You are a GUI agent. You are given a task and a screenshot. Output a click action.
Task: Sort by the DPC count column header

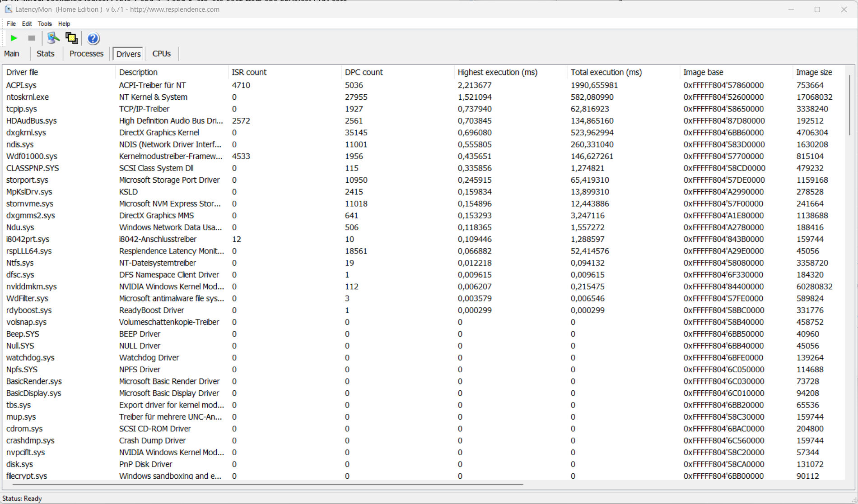364,72
